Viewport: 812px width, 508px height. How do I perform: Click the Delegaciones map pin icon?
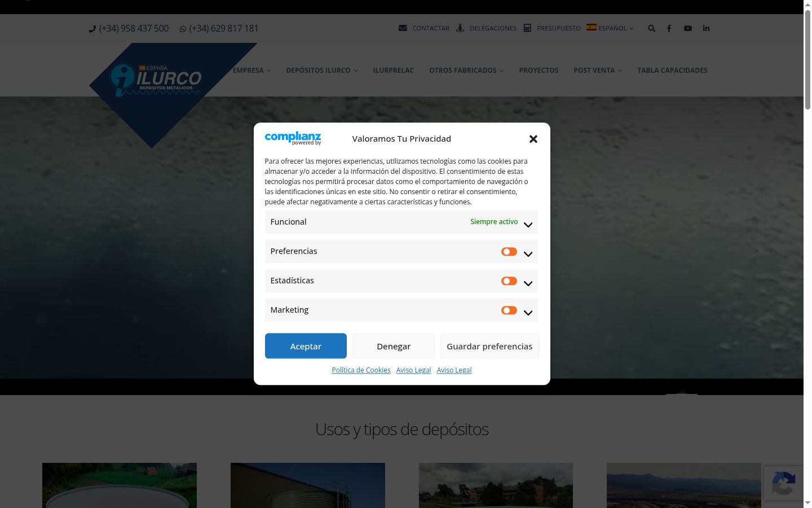coord(460,28)
